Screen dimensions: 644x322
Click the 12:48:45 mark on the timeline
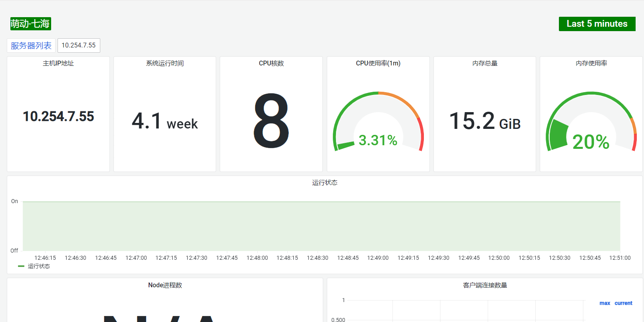pos(348,258)
